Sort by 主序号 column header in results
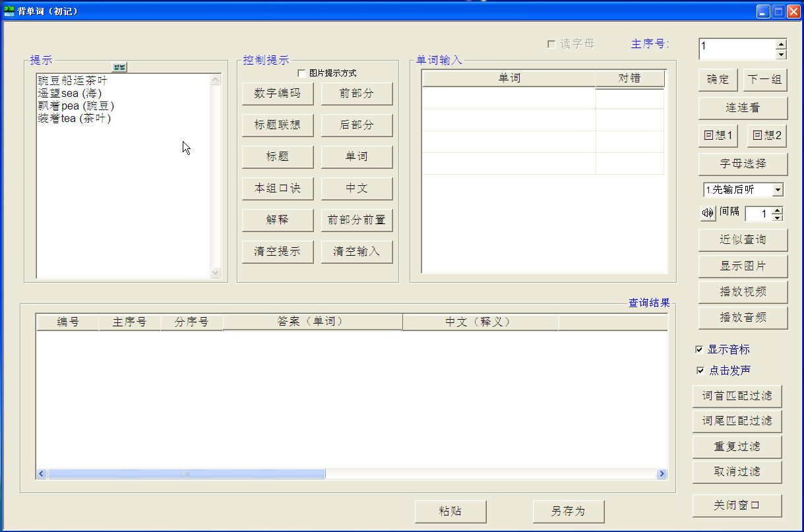This screenshot has height=532, width=804. (x=130, y=322)
